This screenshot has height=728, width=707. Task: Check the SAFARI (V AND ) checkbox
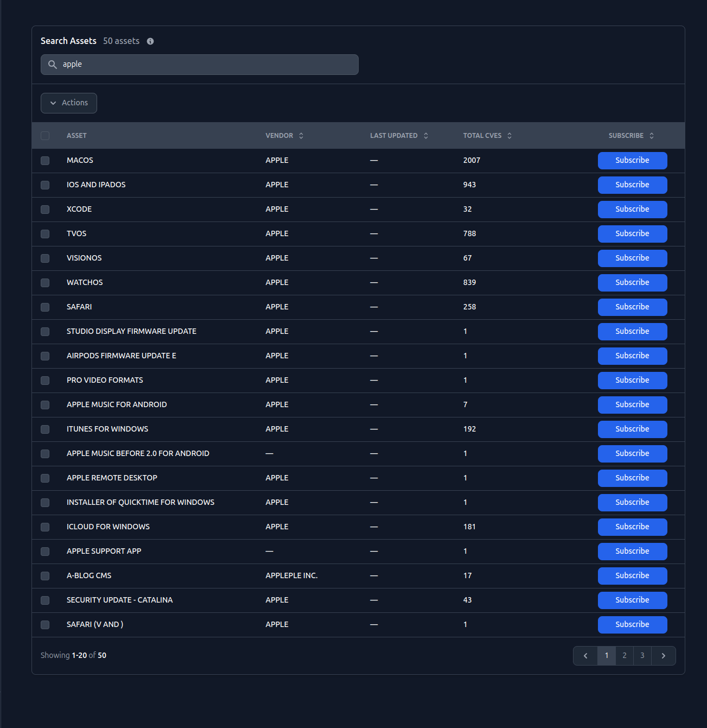(x=45, y=625)
